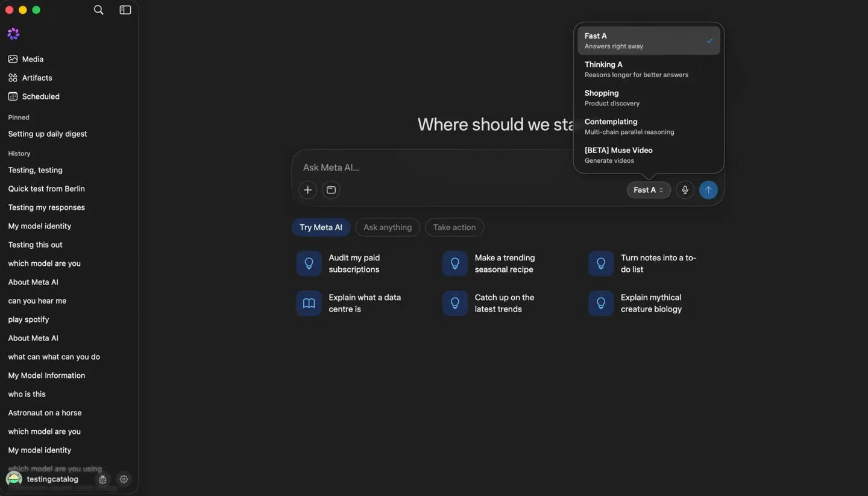This screenshot has width=868, height=496.
Task: Click the lightbulb icon for trending seasonal recipe
Action: point(454,263)
